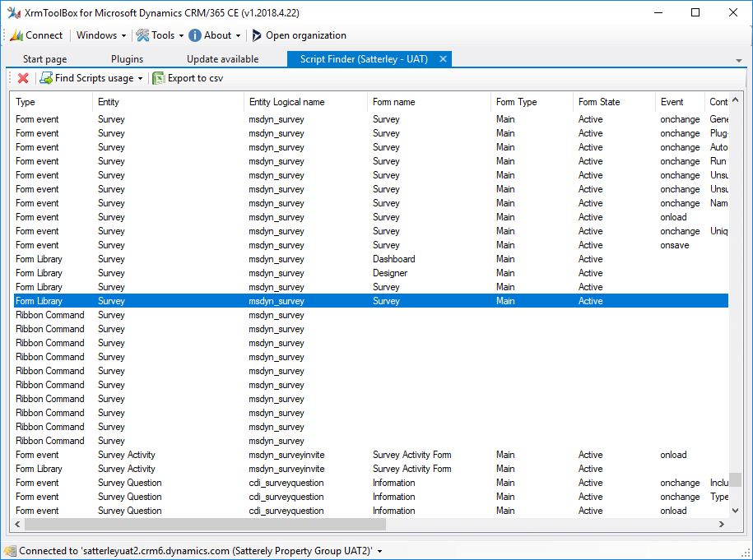Select the Survey Activity Form Library row
Viewport: 753px width, 560px height.
coord(370,469)
